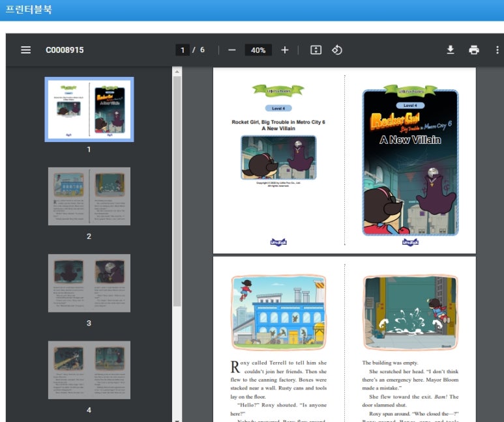Image resolution: width=504 pixels, height=422 pixels.
Task: Click the small story image on title page
Action: [278, 158]
